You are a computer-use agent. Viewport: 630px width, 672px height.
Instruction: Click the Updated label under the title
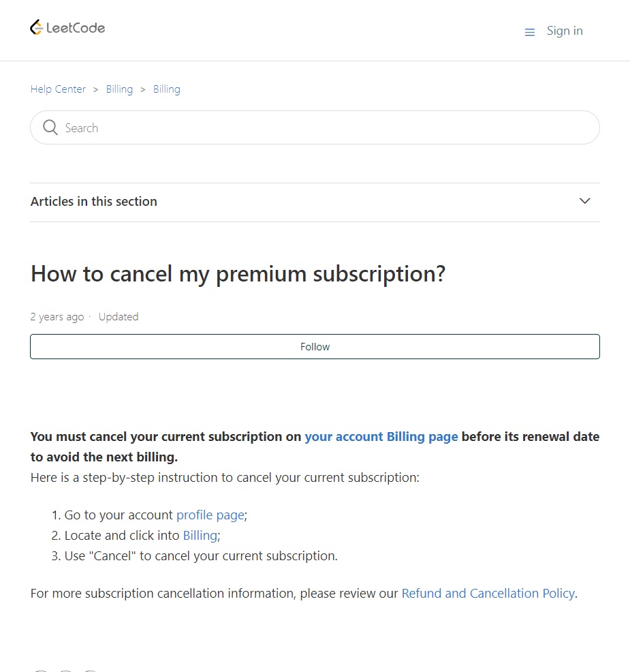pyautogui.click(x=119, y=317)
